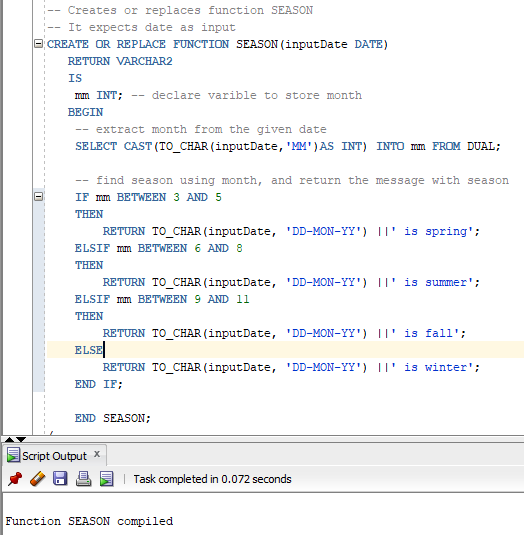Place the cursor on the 'SEASON(inputDate DATE)' text
Image resolution: width=524 pixels, height=535 pixels.
(312, 44)
